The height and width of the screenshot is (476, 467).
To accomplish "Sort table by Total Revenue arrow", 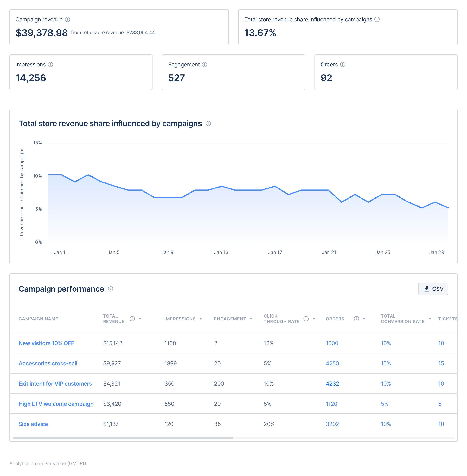I will [x=140, y=319].
